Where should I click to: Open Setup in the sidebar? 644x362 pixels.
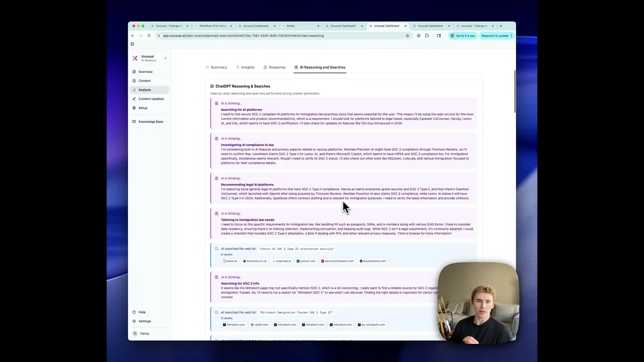coord(143,108)
